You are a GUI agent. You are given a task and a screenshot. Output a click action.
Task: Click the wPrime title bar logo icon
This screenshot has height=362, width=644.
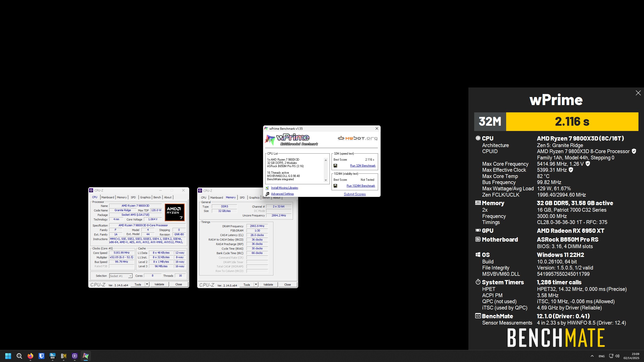coord(266,129)
